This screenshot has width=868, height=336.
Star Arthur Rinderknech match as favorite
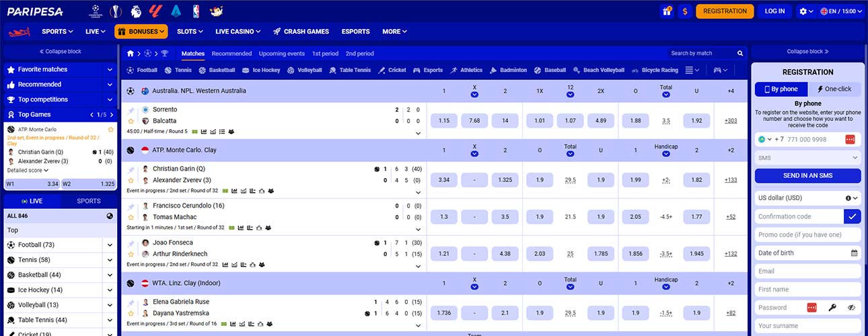[x=131, y=254]
